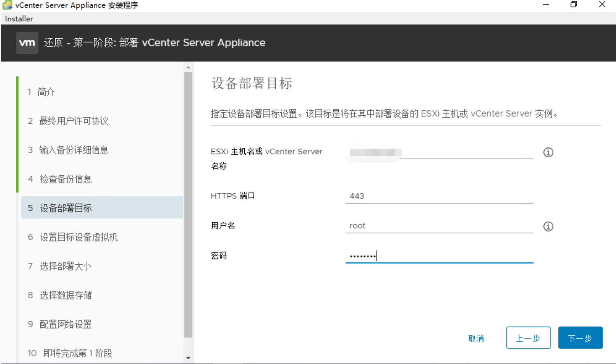Cancel the wizard via 取消
This screenshot has height=364, width=616.
(x=476, y=338)
